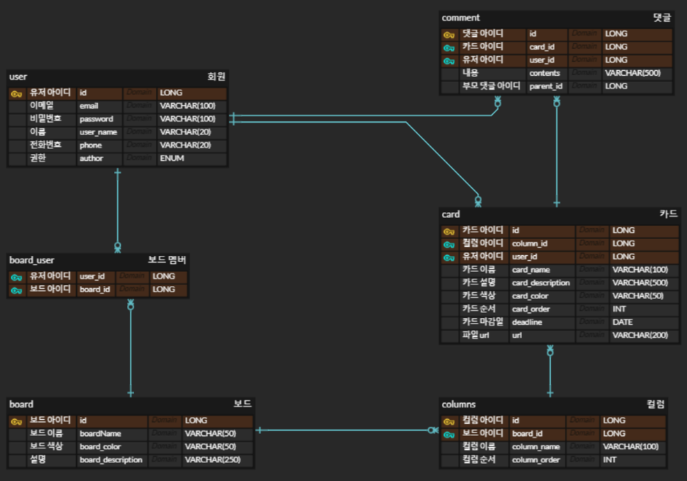The height and width of the screenshot is (481, 687).
Task: Click the foreign key icon beside board_user user_id
Action: point(16,277)
